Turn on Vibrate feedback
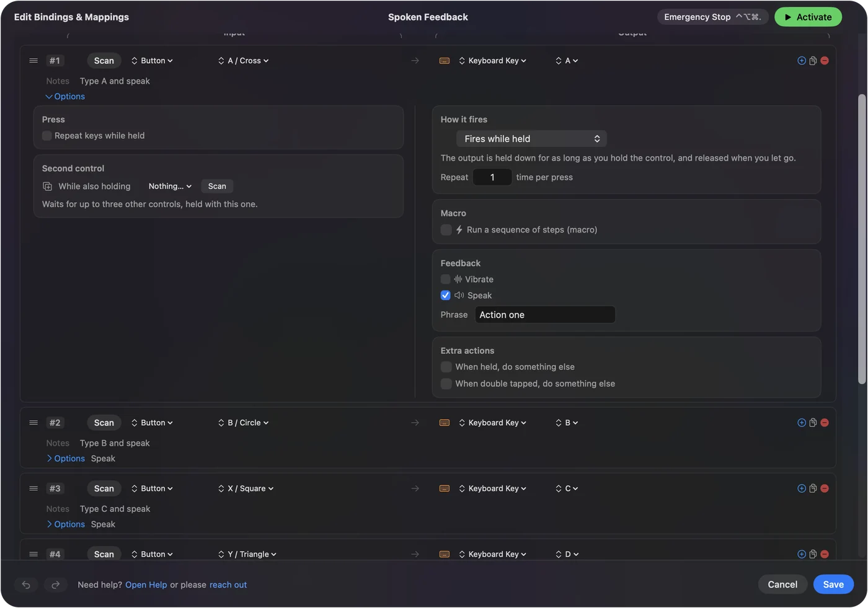The image size is (868, 608). point(446,280)
